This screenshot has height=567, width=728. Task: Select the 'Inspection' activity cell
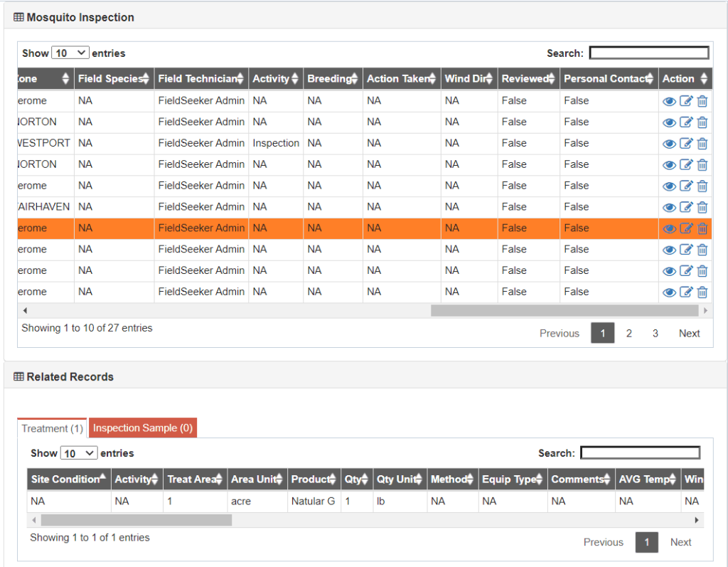click(x=276, y=143)
